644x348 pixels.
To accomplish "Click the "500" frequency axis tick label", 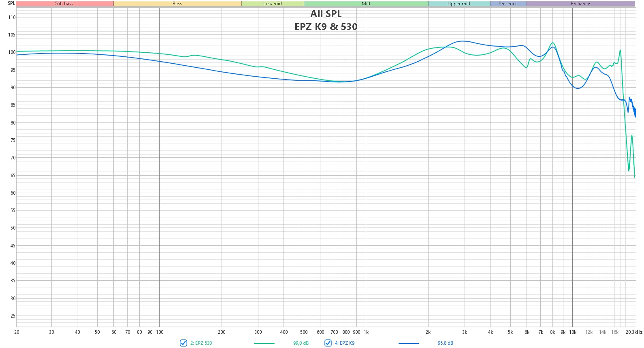I will 304,332.
